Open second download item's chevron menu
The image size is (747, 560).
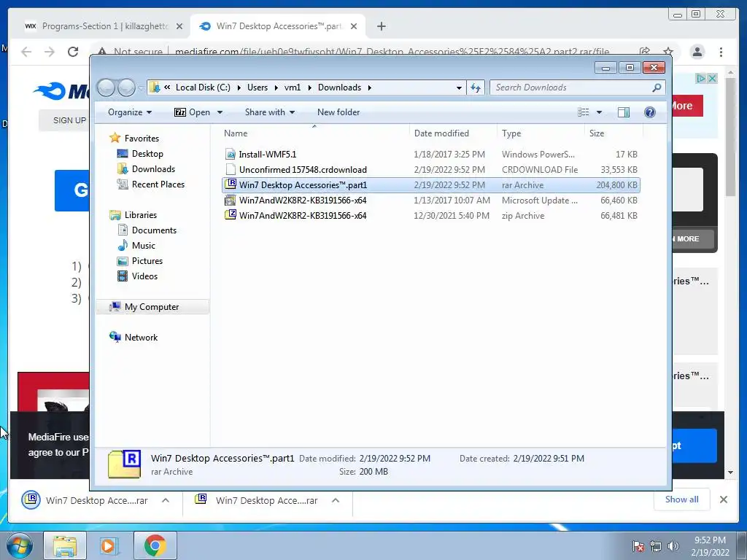[336, 500]
